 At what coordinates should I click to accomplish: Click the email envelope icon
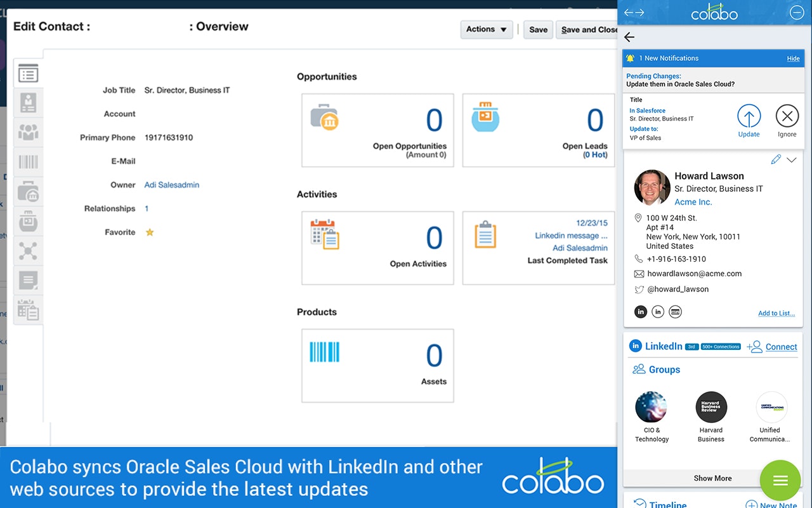click(x=639, y=274)
